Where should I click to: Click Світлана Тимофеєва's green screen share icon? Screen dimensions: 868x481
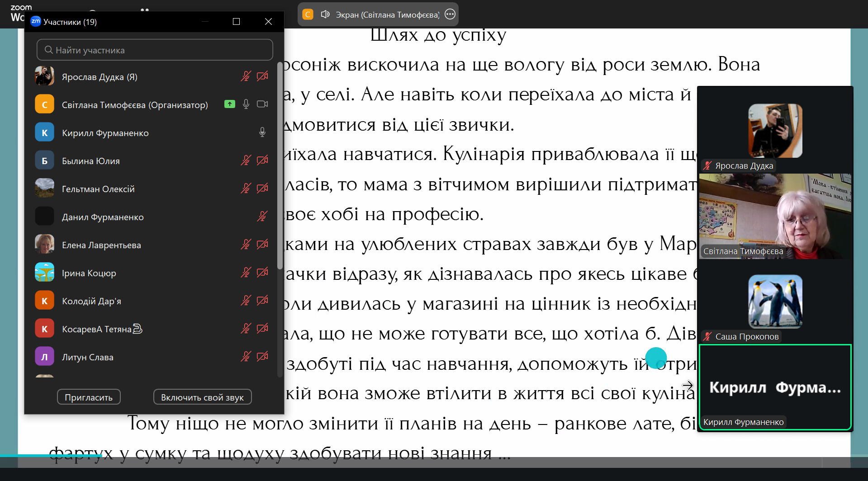click(230, 104)
